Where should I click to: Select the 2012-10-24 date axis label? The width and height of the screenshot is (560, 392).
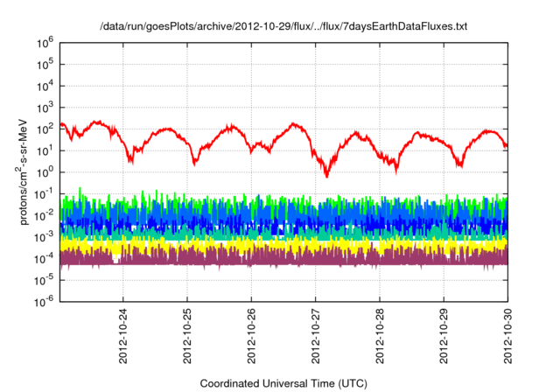click(123, 336)
